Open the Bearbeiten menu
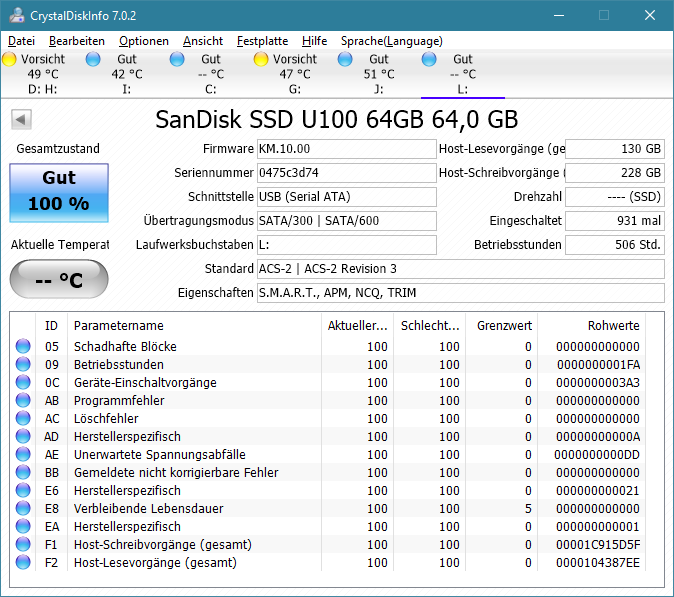674x597 pixels. click(77, 41)
